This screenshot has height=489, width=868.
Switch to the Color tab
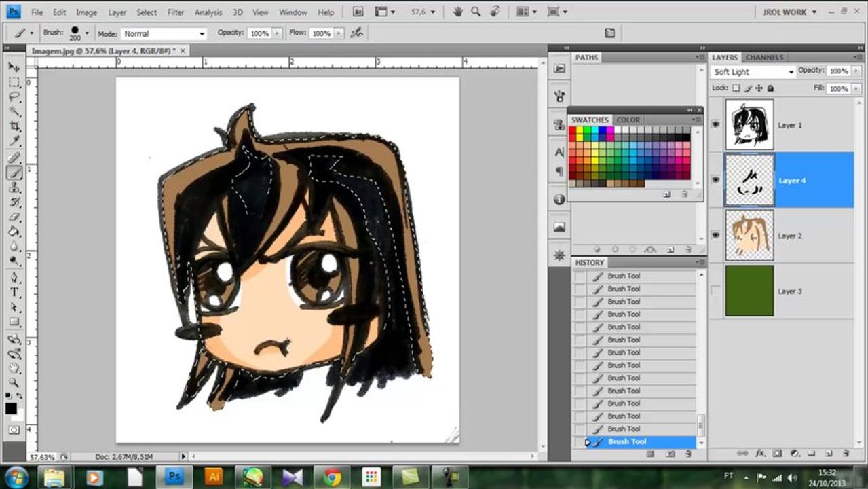[628, 120]
